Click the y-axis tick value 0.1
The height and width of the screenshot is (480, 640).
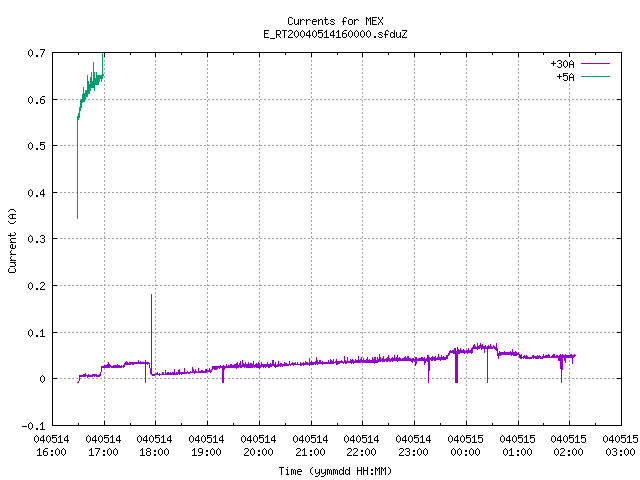(x=36, y=333)
